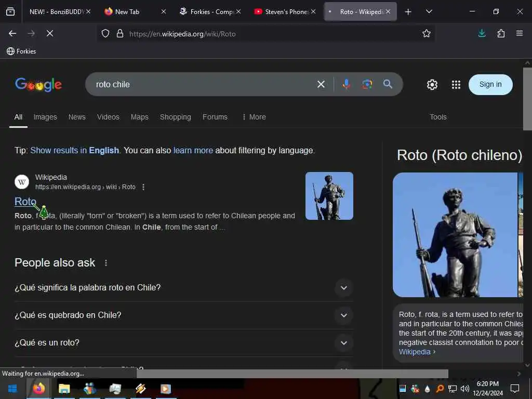Click the Google holiday logo
Viewport: 532px width, 399px height.
pyautogui.click(x=38, y=85)
